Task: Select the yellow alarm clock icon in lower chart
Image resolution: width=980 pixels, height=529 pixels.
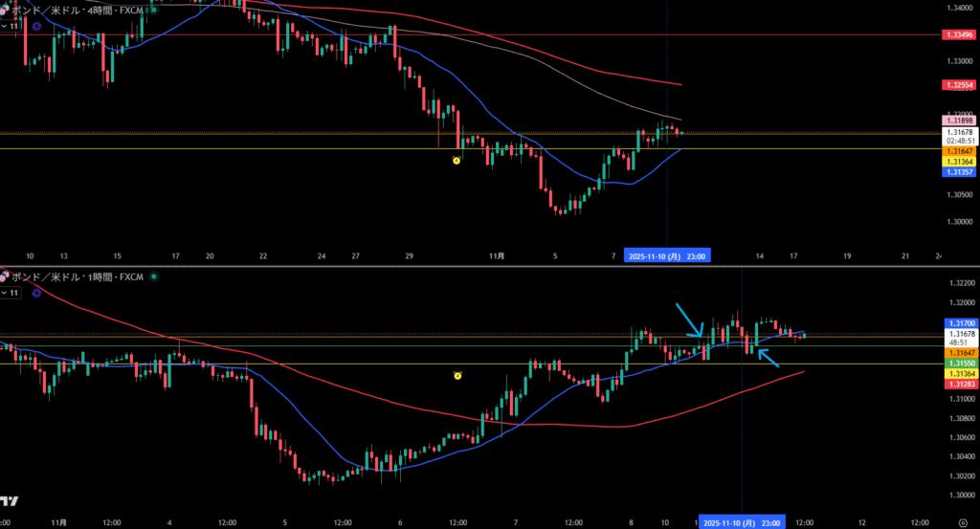Action: point(457,375)
